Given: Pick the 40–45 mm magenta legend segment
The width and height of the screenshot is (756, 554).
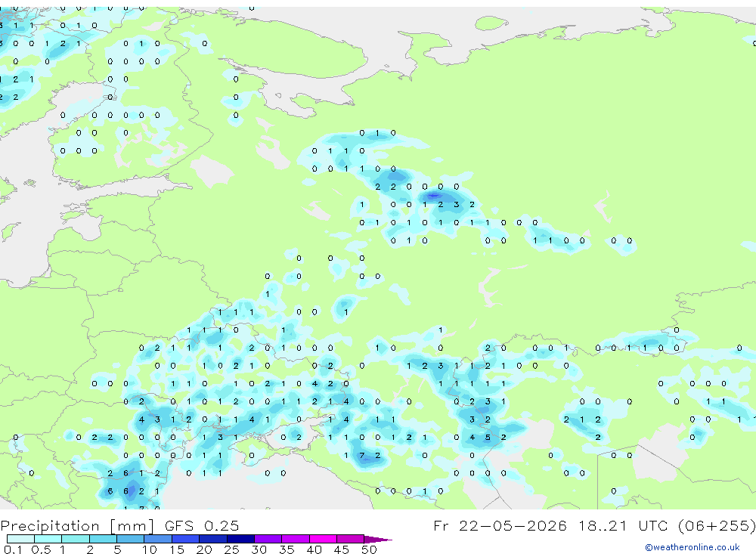Looking at the screenshot, I should click(323, 539).
